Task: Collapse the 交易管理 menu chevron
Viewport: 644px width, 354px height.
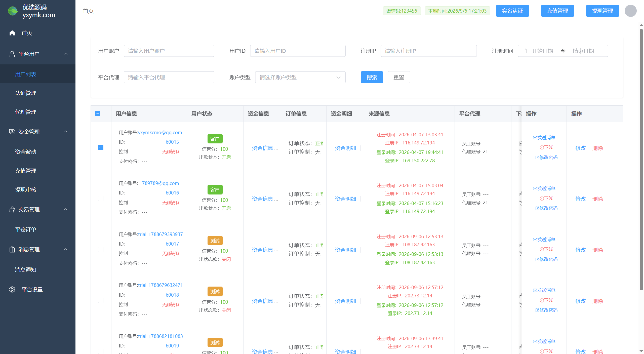Action: point(66,209)
